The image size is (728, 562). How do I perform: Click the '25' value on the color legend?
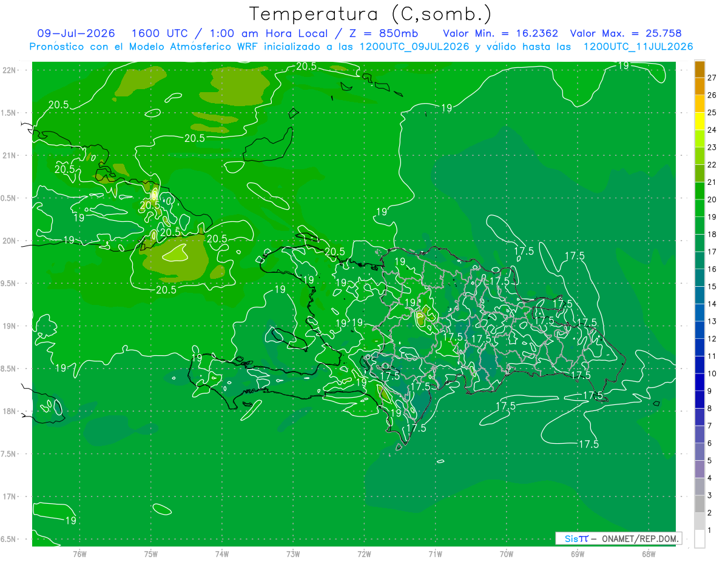712,112
